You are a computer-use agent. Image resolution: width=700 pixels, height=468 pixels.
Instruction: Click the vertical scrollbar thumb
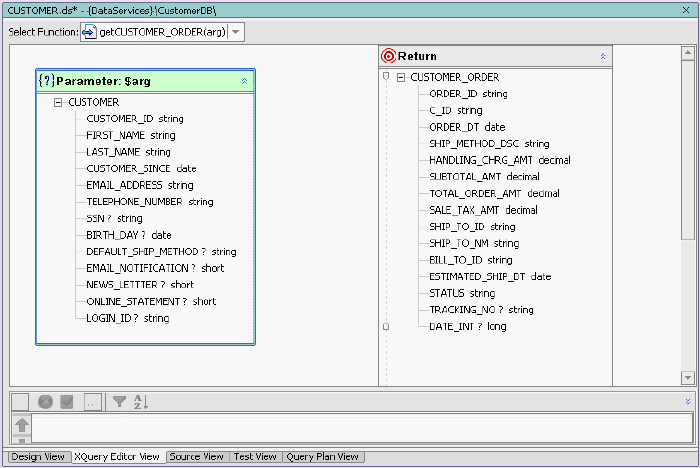pyautogui.click(x=688, y=150)
